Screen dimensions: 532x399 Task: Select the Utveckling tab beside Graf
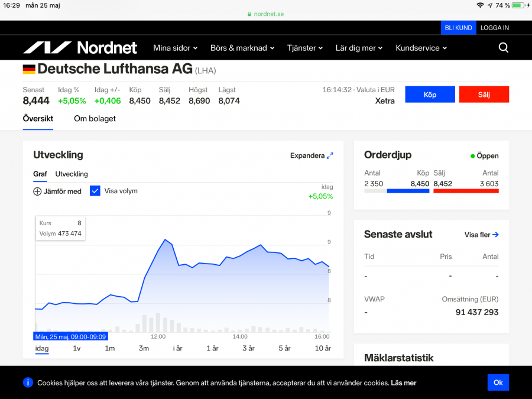pos(72,174)
